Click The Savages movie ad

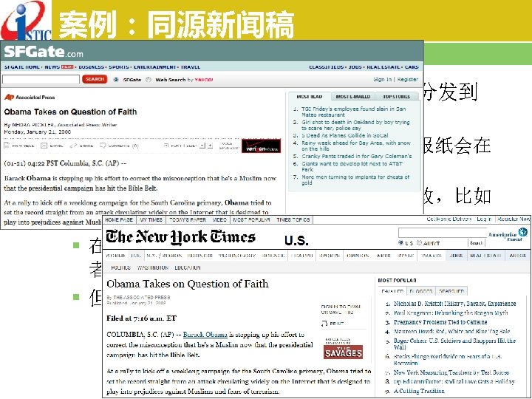click(343, 352)
